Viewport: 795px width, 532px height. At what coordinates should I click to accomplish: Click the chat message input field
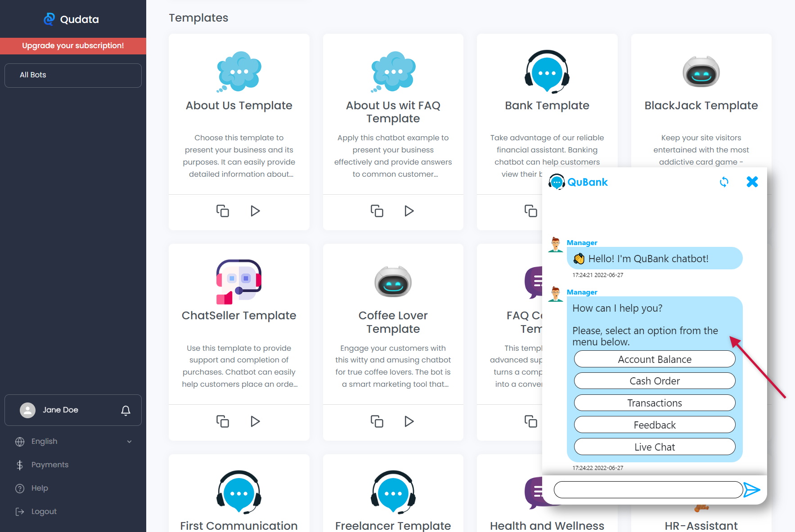tap(648, 490)
